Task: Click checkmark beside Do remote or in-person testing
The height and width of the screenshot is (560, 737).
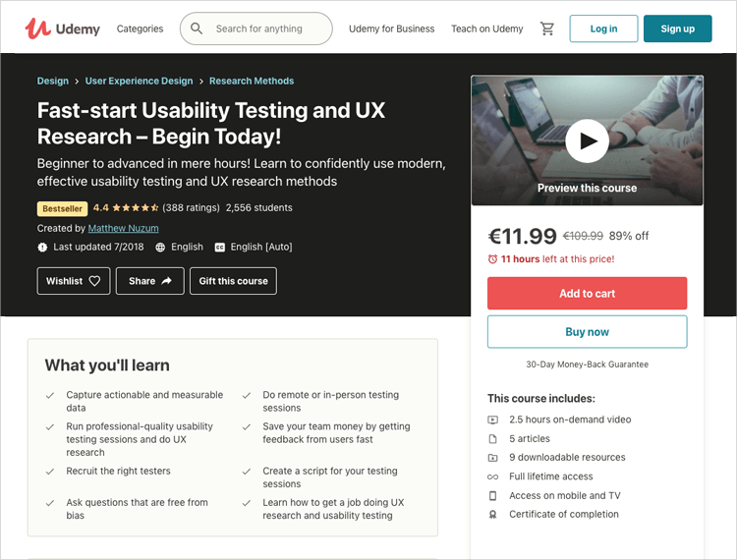Action: (x=246, y=396)
